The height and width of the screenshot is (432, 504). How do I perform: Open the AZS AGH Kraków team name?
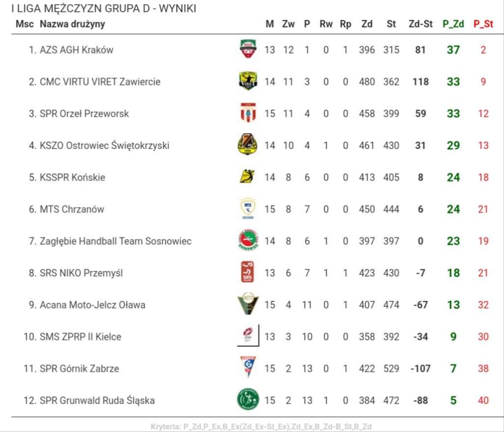76,50
